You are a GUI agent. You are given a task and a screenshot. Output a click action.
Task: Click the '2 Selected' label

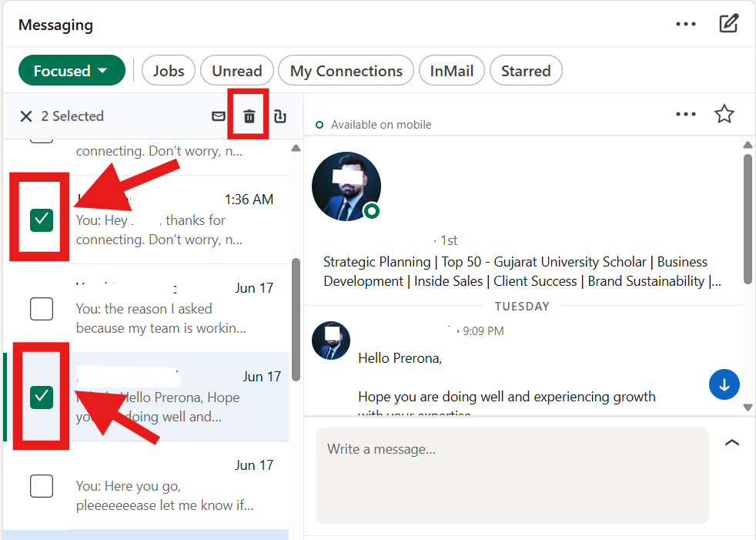pos(72,116)
